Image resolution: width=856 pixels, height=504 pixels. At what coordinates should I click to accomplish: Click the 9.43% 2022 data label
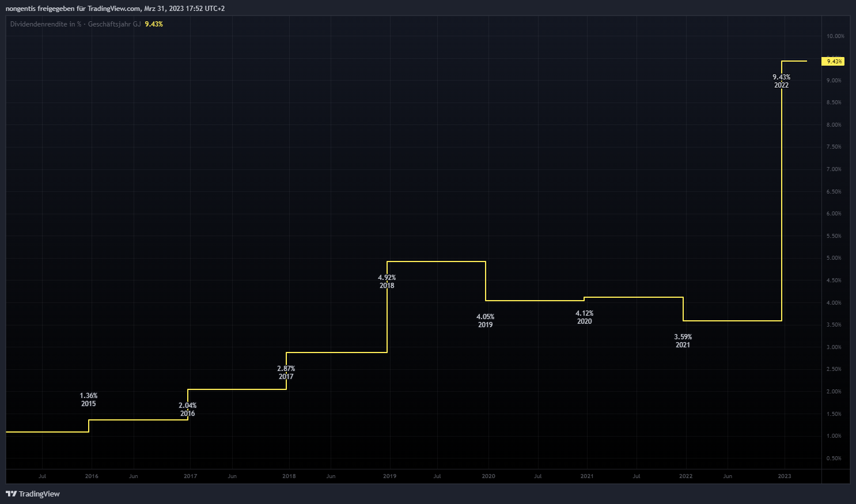[x=781, y=81]
